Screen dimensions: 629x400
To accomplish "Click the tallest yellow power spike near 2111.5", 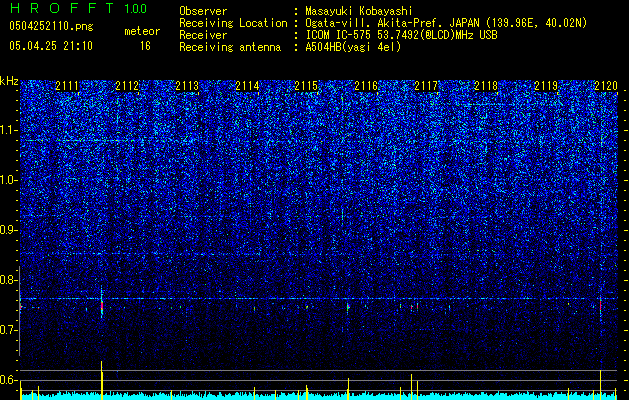I will 101,380.
